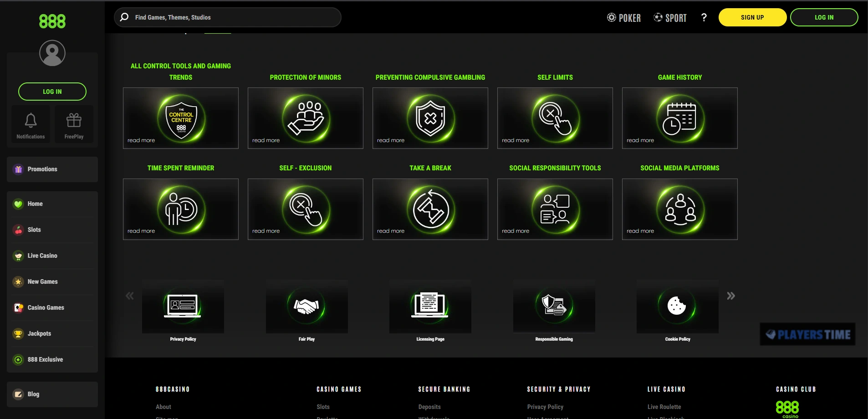This screenshot has height=419, width=868.
Task: Click the 888 logo in sidebar
Action: [52, 21]
